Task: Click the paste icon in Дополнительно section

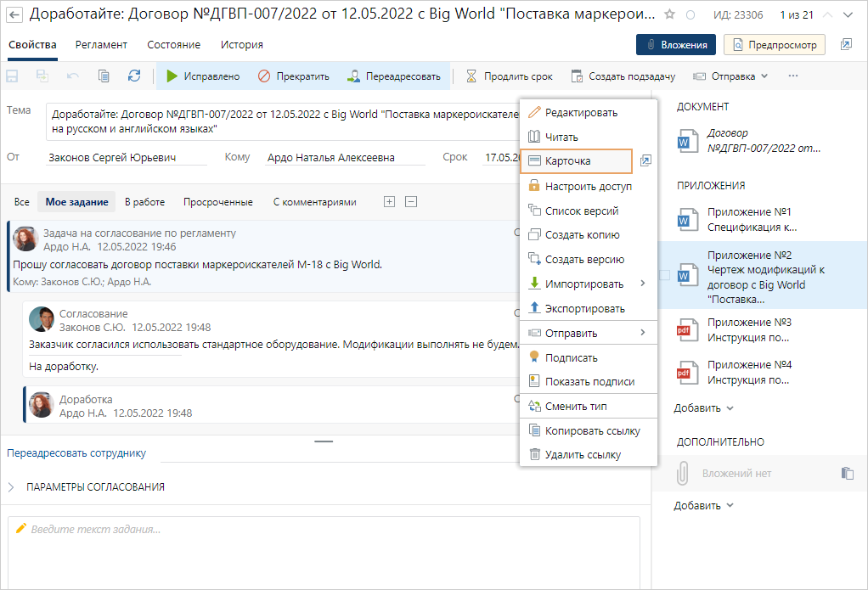Action: click(x=847, y=474)
